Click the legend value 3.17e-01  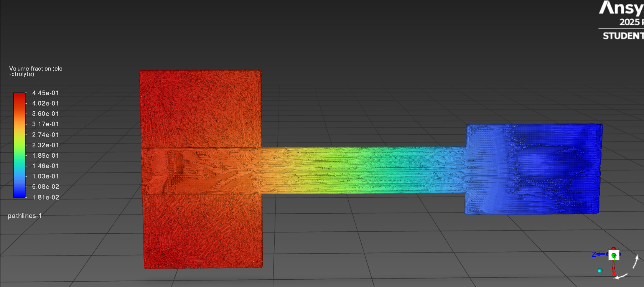point(46,124)
